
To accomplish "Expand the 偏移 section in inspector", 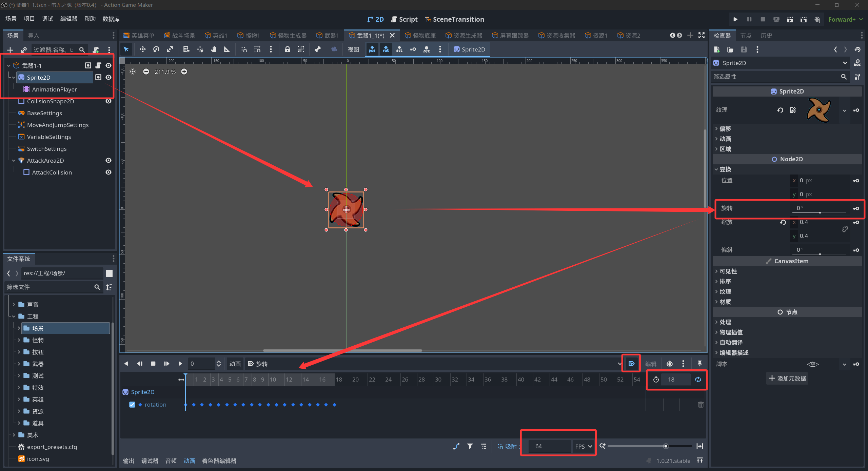I will pos(725,128).
